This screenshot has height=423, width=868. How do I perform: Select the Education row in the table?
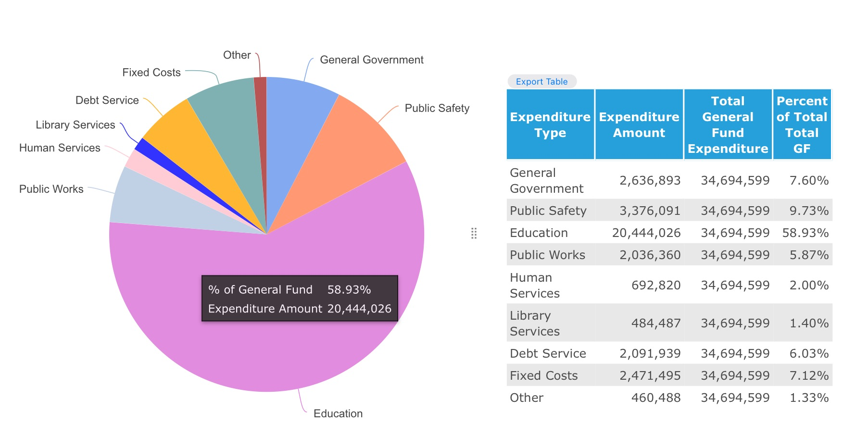click(668, 233)
